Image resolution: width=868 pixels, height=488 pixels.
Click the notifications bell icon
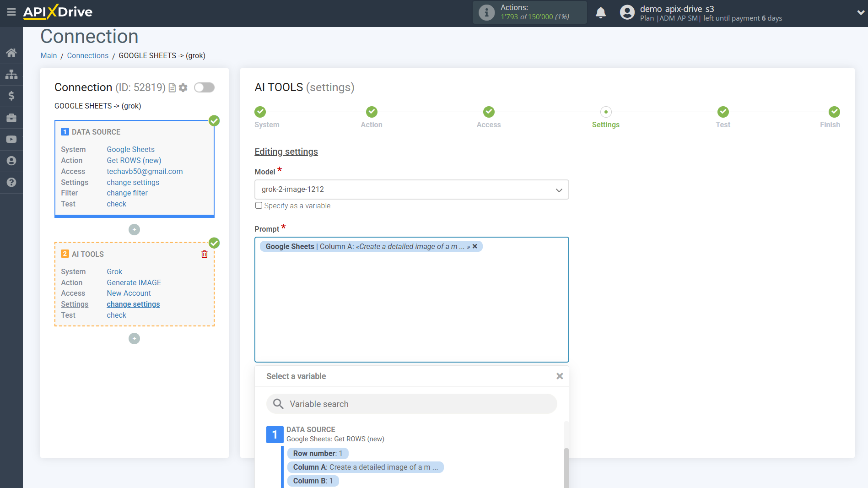pyautogui.click(x=600, y=13)
